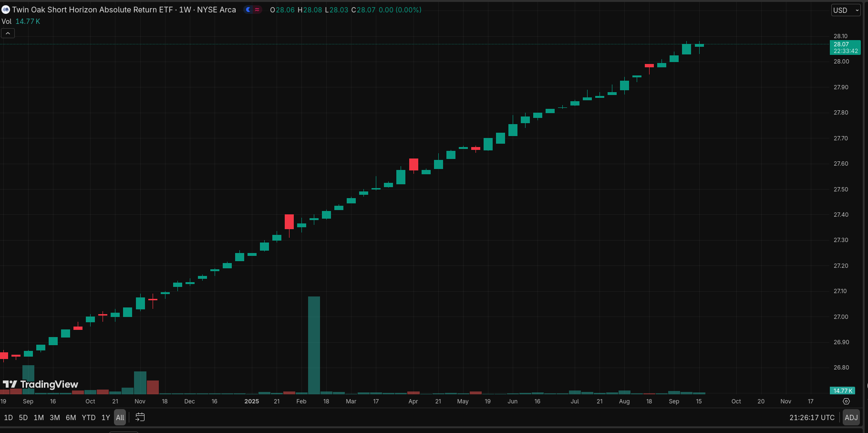Open the go-to-date calendar icon
The width and height of the screenshot is (868, 433).
click(140, 417)
